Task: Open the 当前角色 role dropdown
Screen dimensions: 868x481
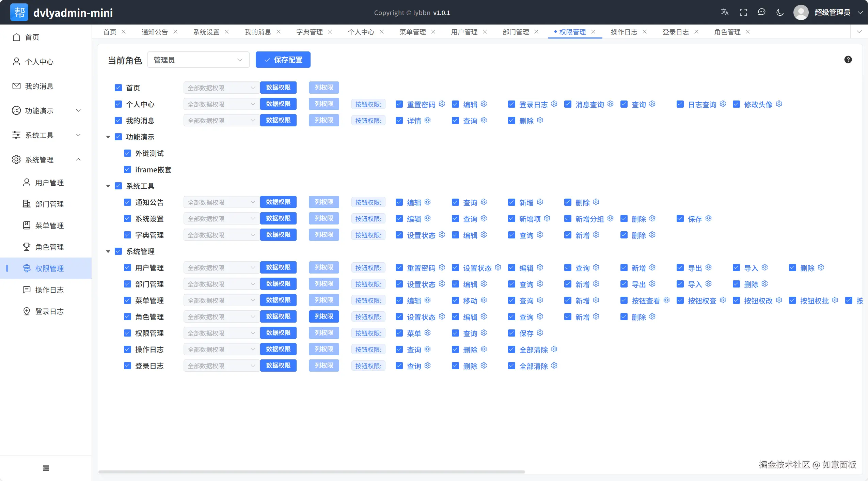Action: pyautogui.click(x=198, y=60)
